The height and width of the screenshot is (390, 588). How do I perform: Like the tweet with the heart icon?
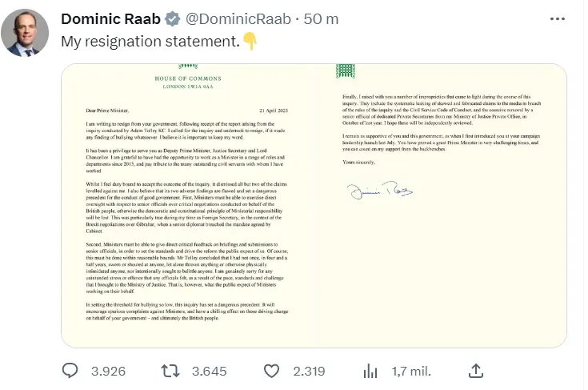[271, 372]
